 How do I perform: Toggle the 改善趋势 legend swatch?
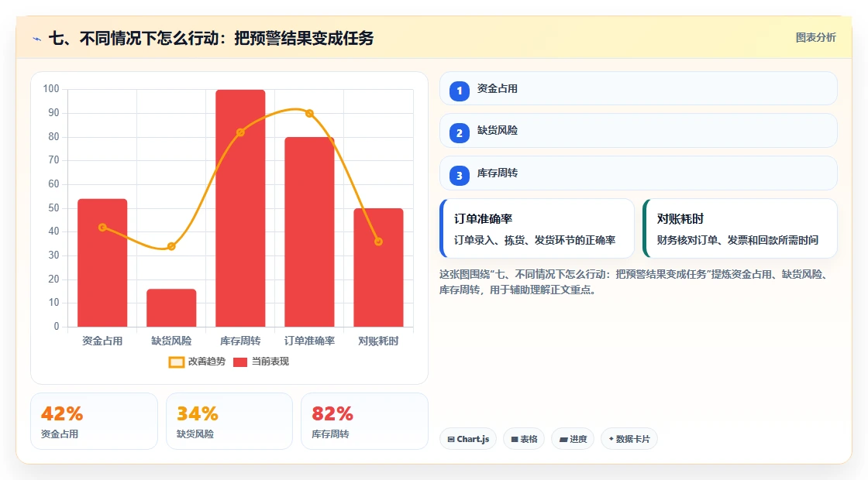[176, 362]
